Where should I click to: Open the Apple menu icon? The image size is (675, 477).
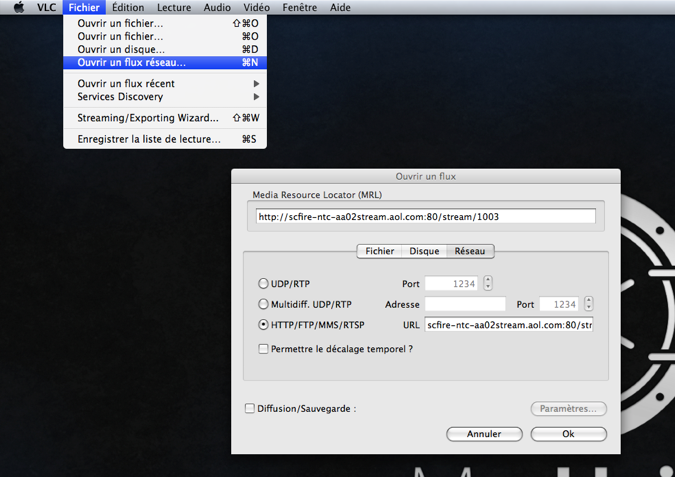point(19,8)
